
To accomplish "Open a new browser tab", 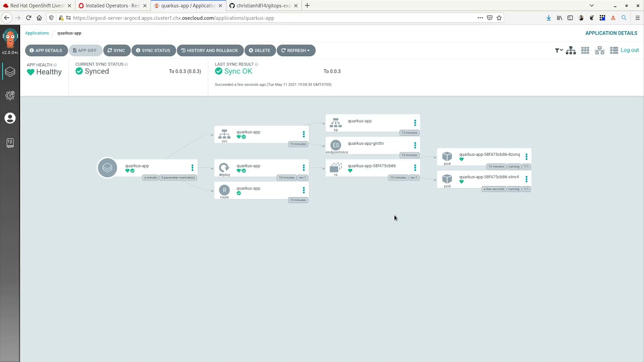I will [307, 6].
